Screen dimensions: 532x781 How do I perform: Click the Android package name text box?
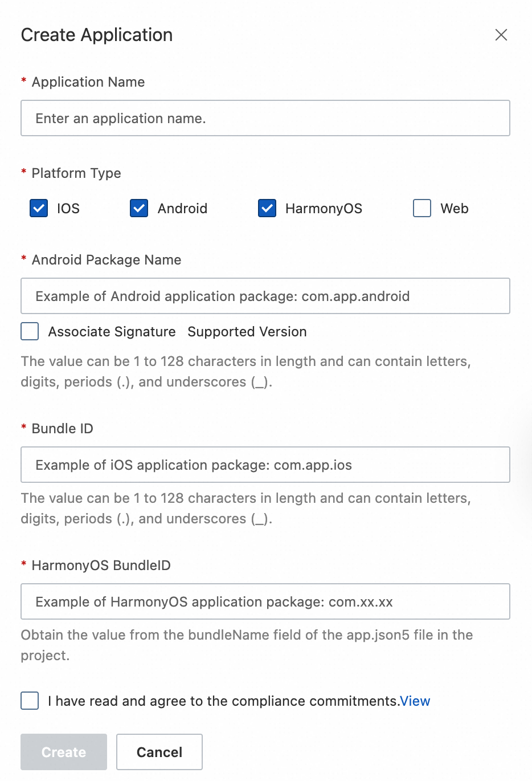[x=265, y=296]
